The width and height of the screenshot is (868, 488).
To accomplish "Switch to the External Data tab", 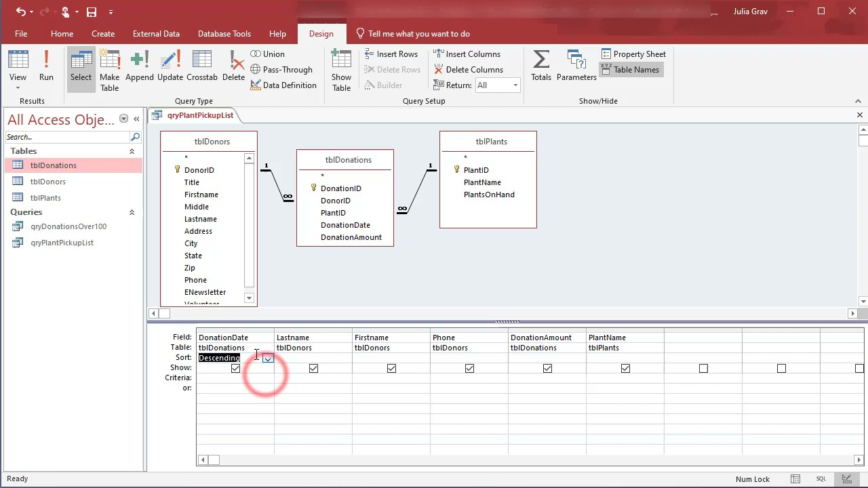I will [x=156, y=34].
